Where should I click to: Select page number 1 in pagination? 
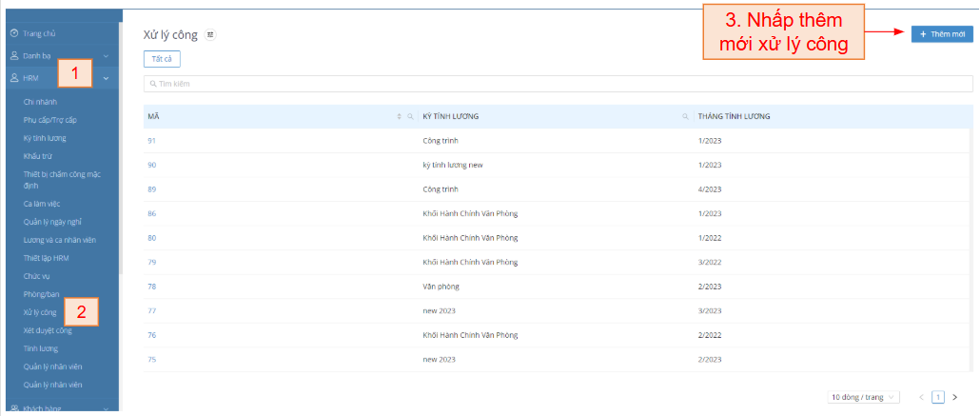click(x=937, y=397)
